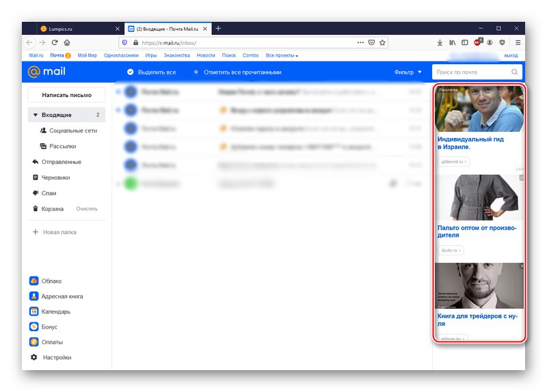Screen dimensions: 547x392
Task: Open the Фильтр dropdown
Action: tap(408, 72)
